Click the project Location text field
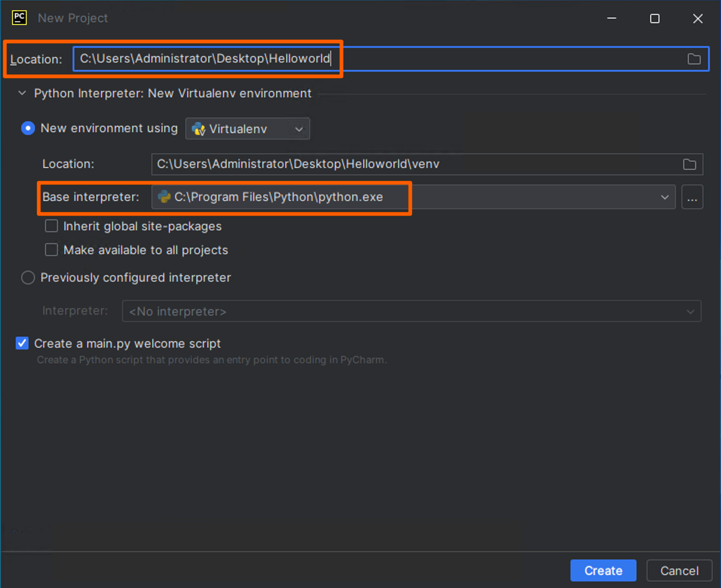The width and height of the screenshot is (721, 588). pos(391,59)
